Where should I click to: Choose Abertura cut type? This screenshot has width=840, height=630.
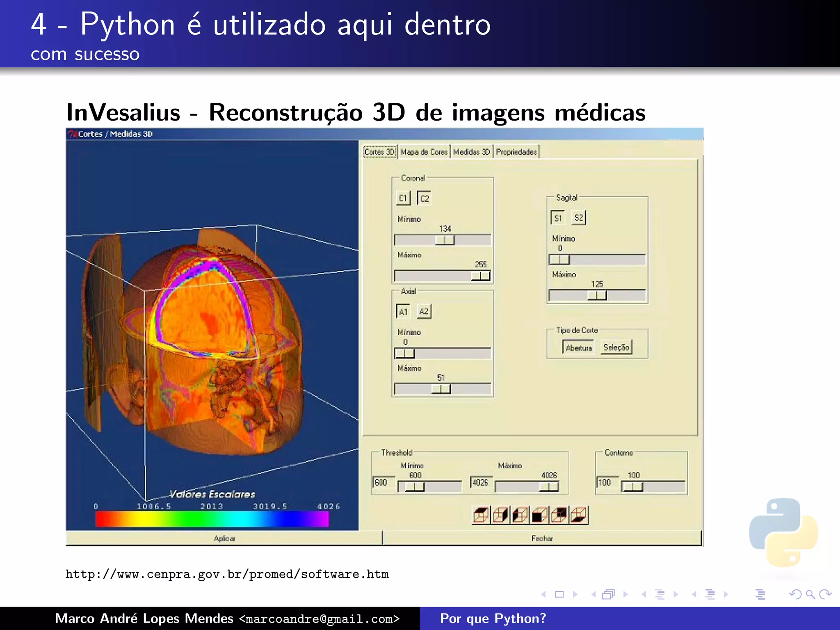pyautogui.click(x=579, y=347)
